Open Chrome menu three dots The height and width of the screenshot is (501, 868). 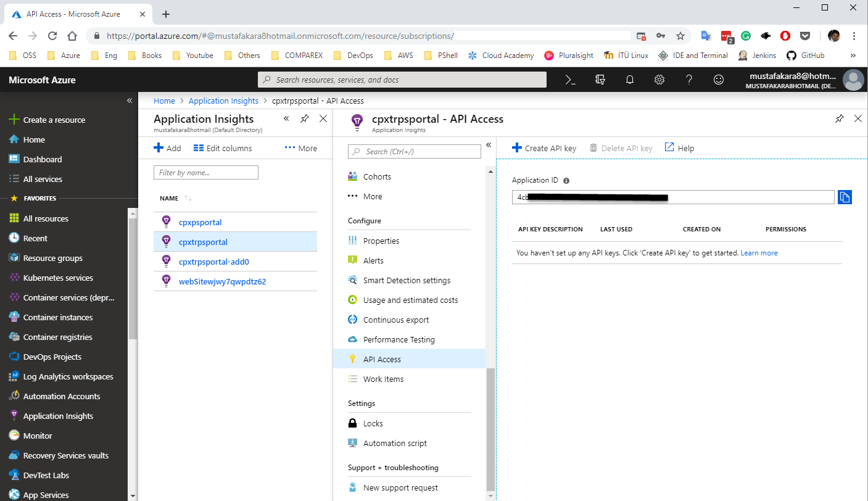(854, 36)
